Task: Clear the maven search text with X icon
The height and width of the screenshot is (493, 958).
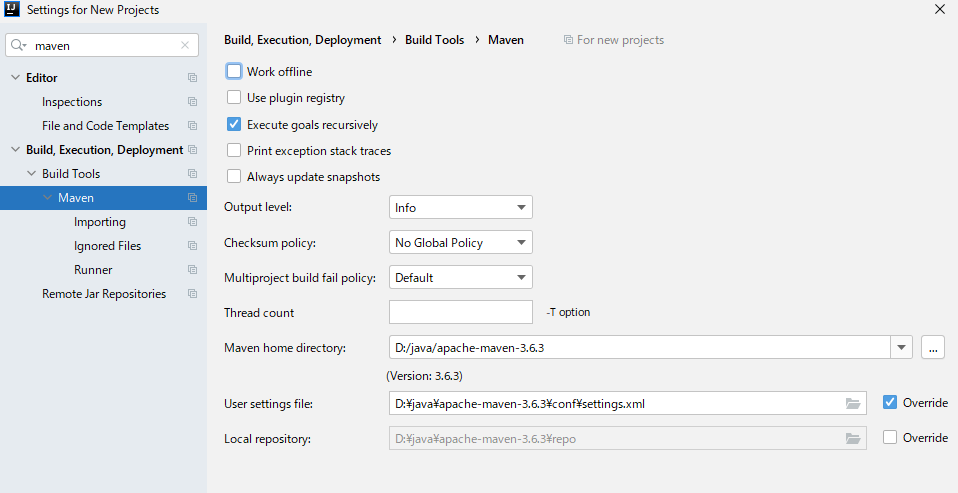Action: coord(185,45)
